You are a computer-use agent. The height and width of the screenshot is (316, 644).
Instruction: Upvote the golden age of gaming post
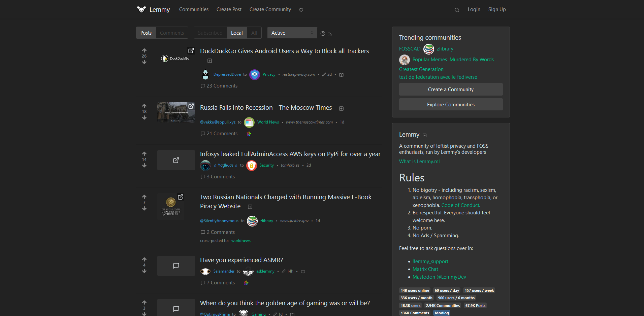[x=144, y=303]
